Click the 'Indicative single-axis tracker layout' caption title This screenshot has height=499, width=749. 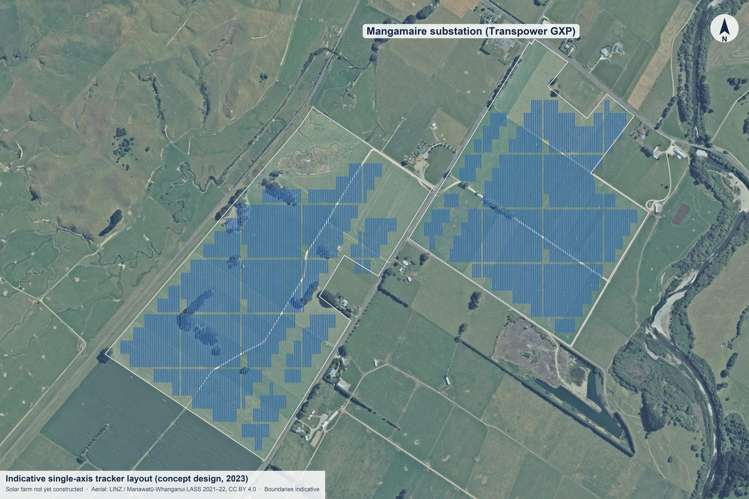pyautogui.click(x=127, y=478)
